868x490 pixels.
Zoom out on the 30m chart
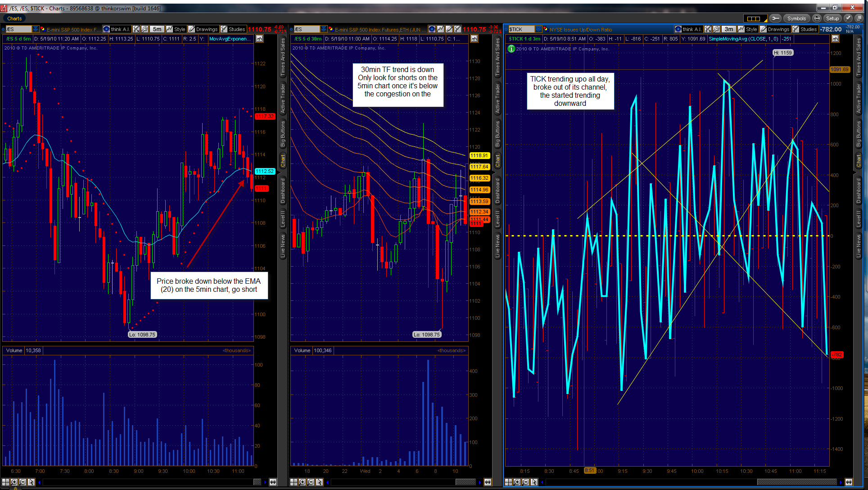click(311, 482)
